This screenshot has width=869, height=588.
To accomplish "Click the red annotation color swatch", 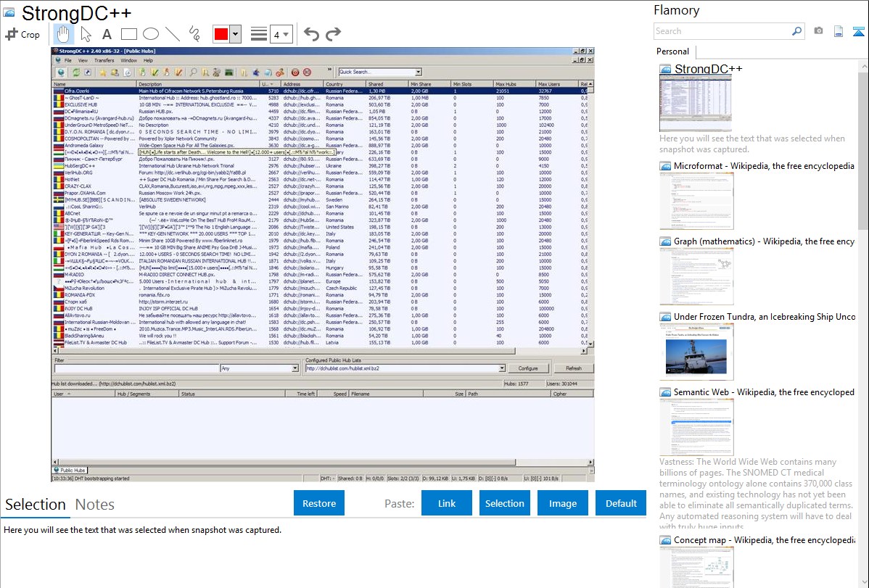I will click(x=221, y=34).
